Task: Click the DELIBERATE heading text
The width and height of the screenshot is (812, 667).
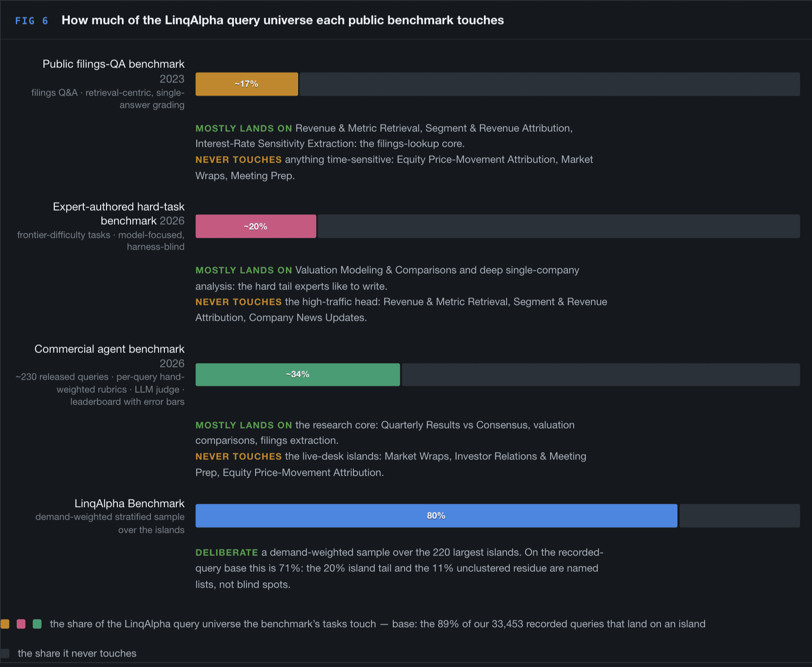Action: pos(227,552)
